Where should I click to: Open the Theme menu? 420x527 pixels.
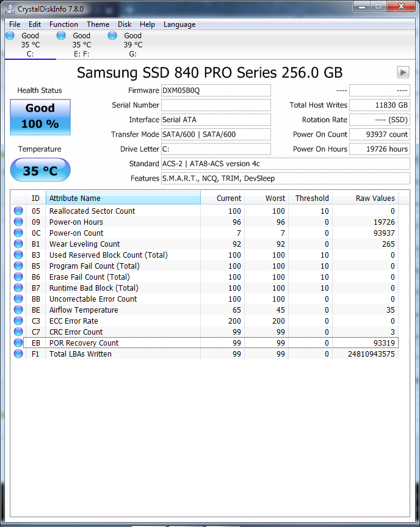pyautogui.click(x=98, y=24)
